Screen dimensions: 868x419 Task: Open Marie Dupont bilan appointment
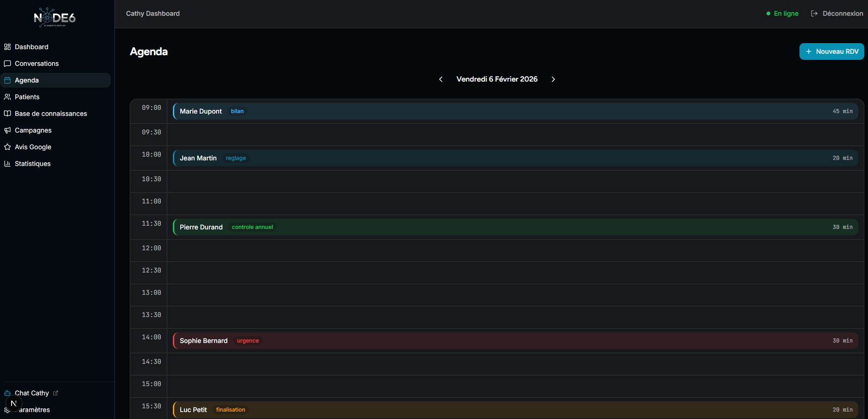tap(515, 111)
